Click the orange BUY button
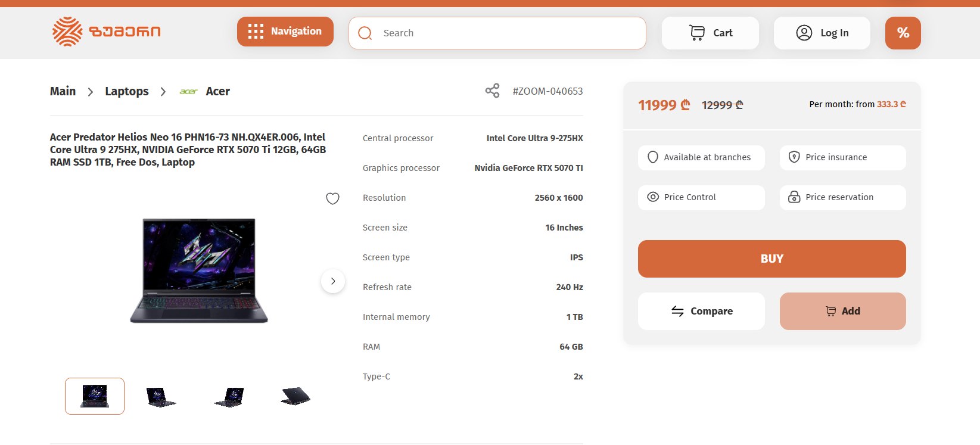Screen dimensions: 980x445 coord(772,259)
